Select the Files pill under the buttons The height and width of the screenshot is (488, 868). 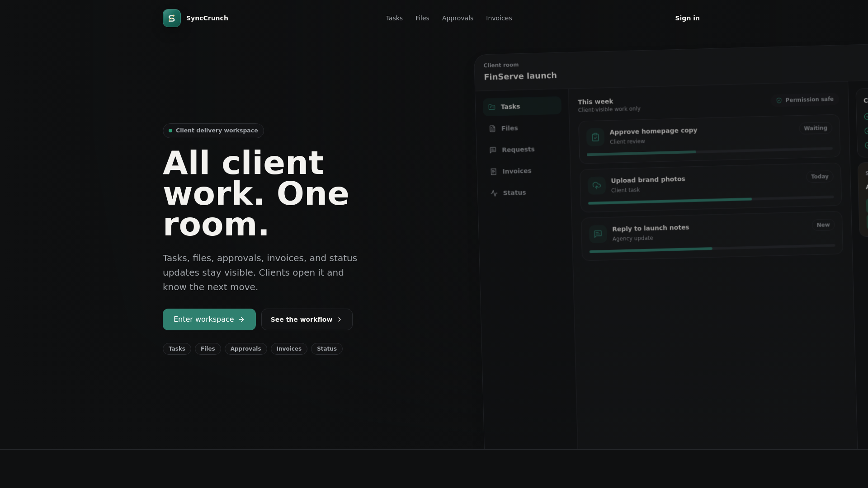pos(208,349)
